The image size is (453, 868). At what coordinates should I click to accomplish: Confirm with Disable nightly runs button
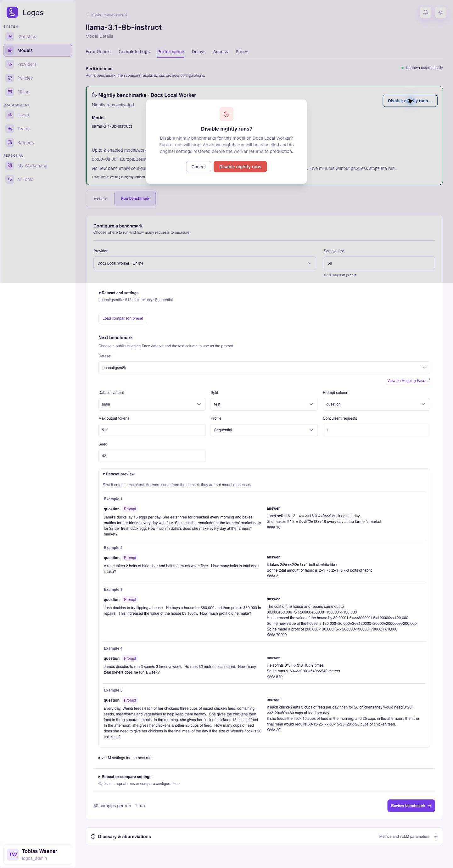(240, 166)
